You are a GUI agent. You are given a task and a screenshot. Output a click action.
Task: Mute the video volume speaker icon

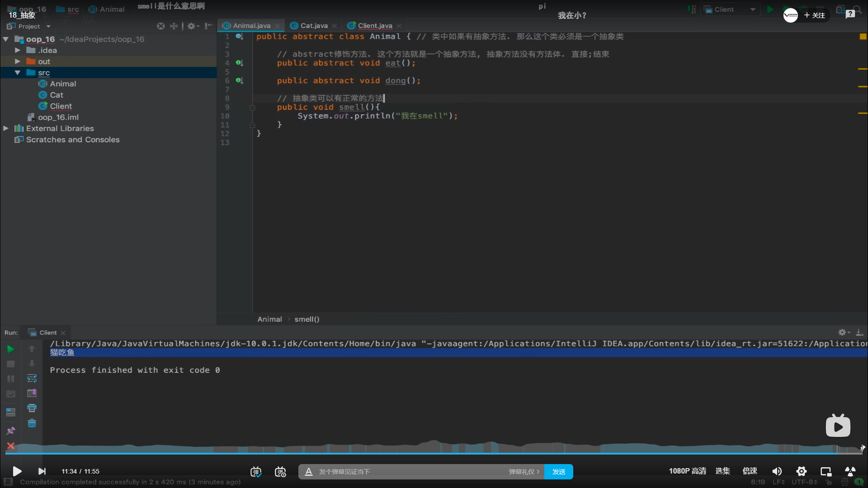[x=777, y=471]
